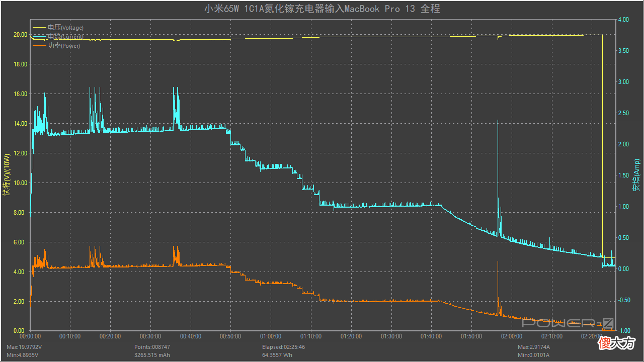Click the 20.00 tick on the voltage axis

point(20,35)
